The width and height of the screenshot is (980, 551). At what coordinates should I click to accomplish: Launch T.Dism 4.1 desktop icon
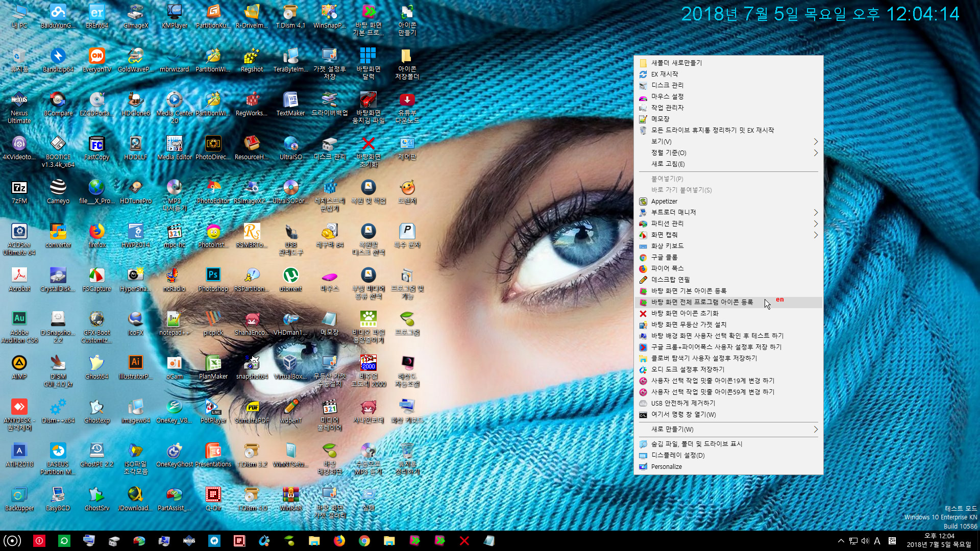(x=290, y=16)
